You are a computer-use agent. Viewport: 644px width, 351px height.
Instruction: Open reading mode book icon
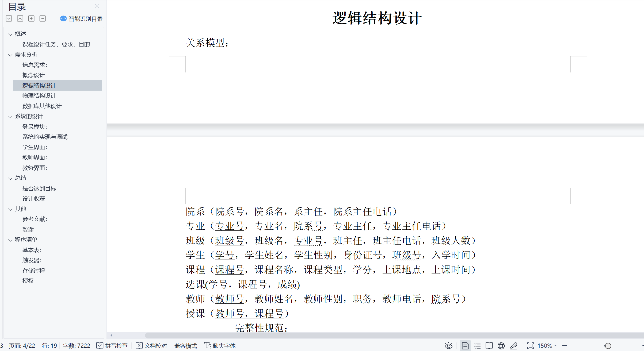489,346
